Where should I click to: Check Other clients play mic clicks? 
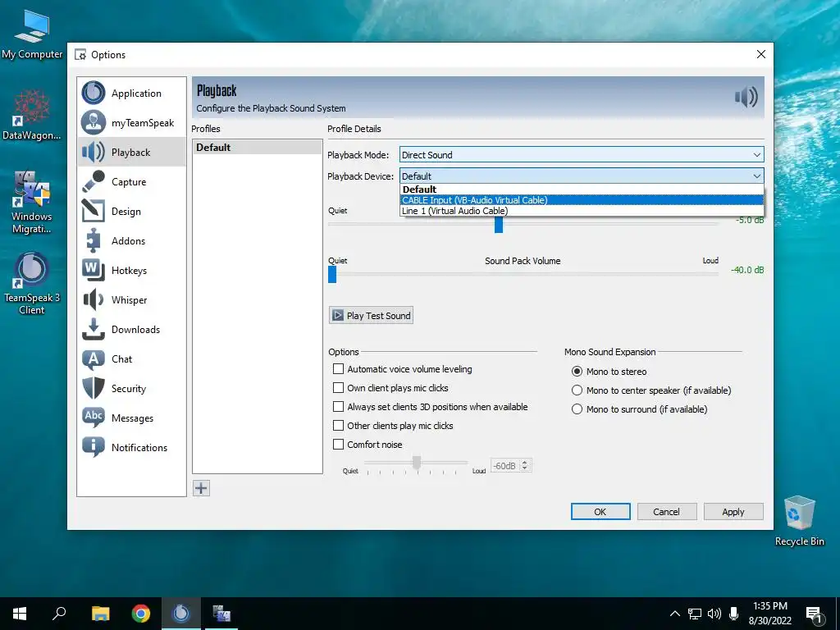click(x=338, y=426)
